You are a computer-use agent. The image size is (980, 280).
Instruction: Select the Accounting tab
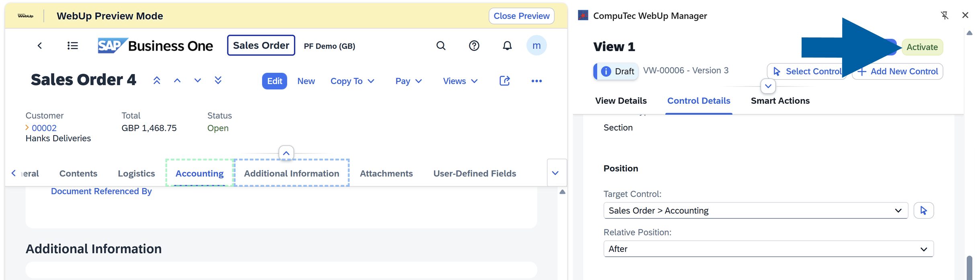pos(199,173)
